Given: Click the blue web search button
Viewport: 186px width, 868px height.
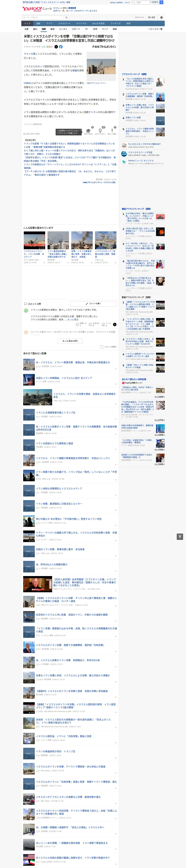Looking at the screenshot, I should 161,2.
